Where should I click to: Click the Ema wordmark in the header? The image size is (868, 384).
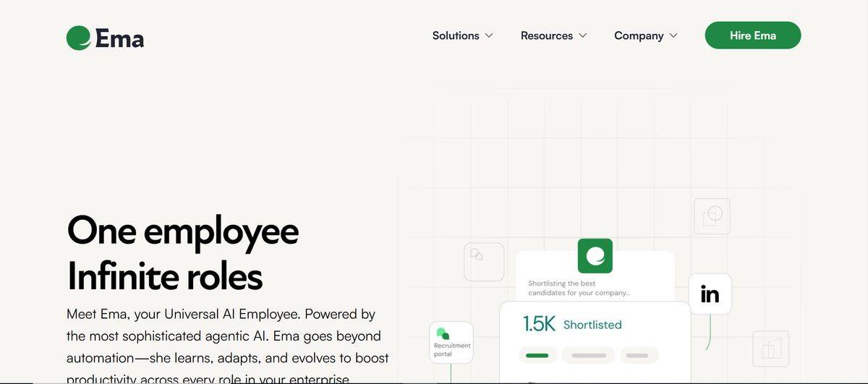pyautogui.click(x=119, y=38)
